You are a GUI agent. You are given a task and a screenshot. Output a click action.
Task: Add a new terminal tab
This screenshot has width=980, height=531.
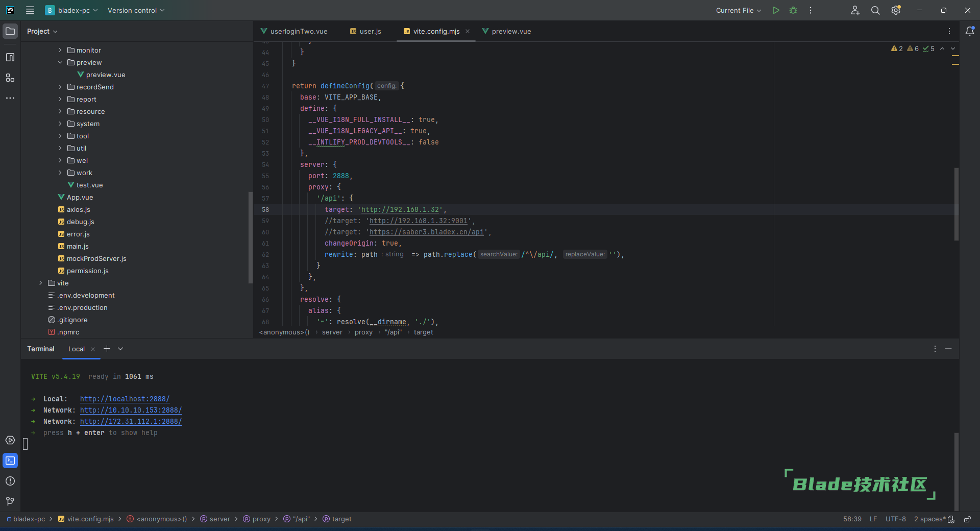[x=107, y=349]
